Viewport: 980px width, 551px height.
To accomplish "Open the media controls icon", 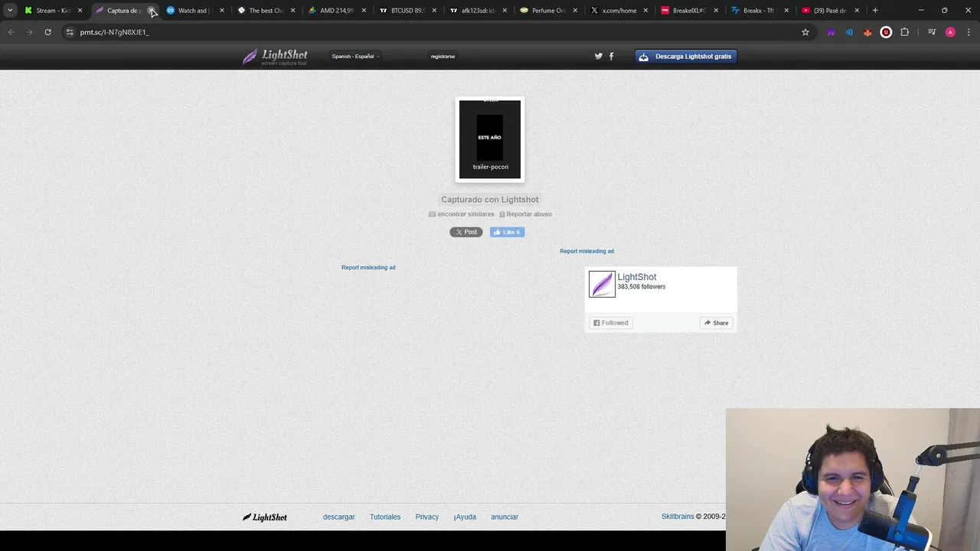I will [x=932, y=32].
